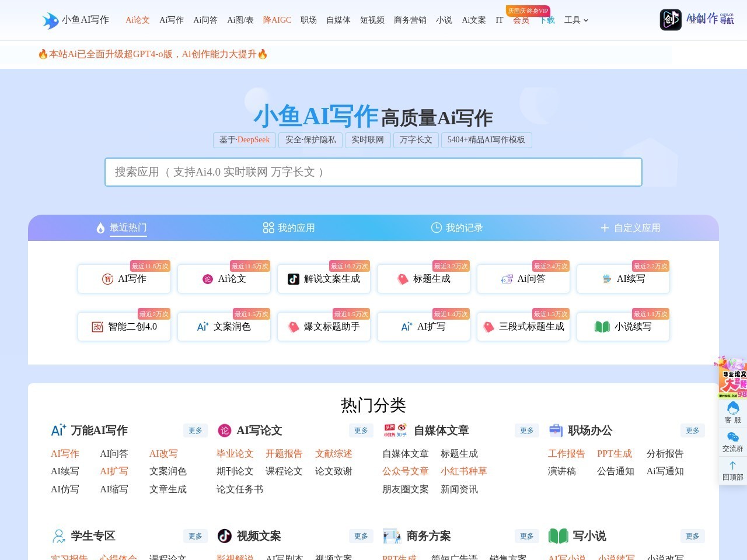Open the PPT生成 link under 职场办公

615,454
